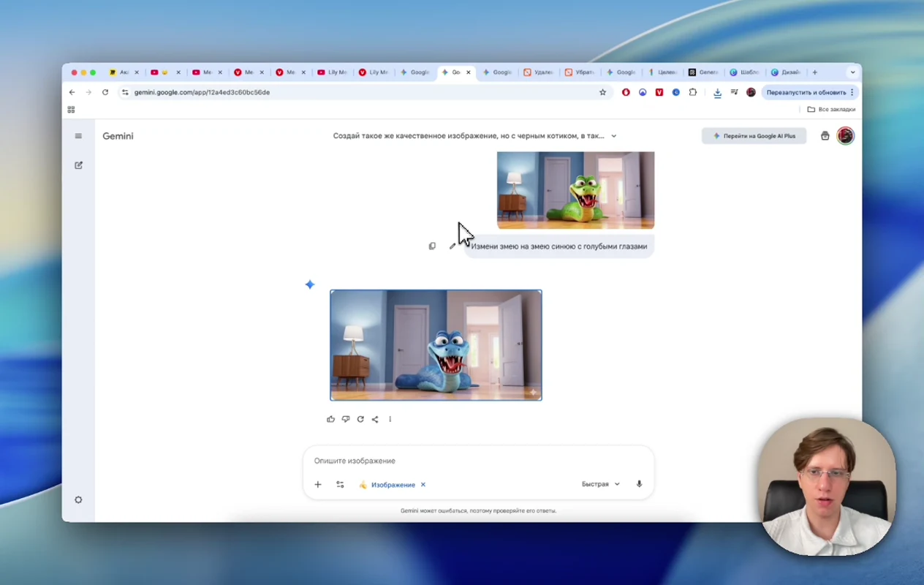The image size is (924, 585).
Task: Switch to the Шабло browser tab
Action: (745, 72)
